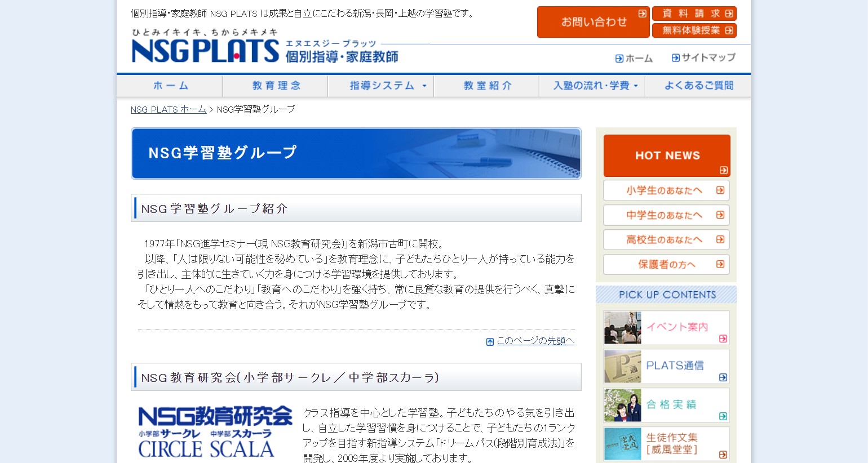Click arrow icon on 小学生のあなたへ button
The width and height of the screenshot is (868, 463).
(720, 190)
